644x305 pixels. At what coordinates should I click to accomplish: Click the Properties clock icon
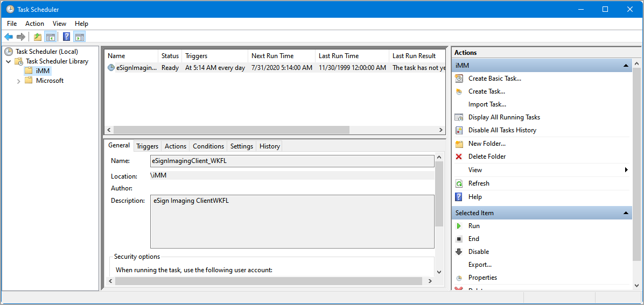point(459,278)
